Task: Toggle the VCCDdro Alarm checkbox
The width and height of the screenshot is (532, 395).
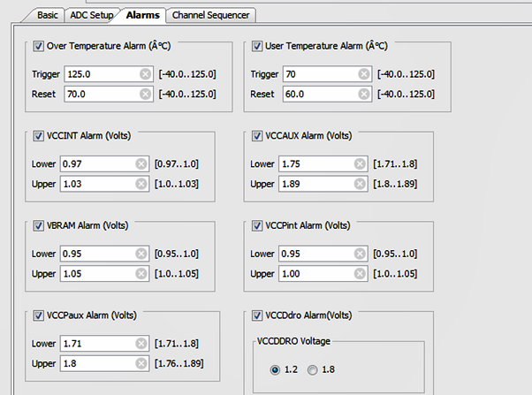Action: pos(257,315)
